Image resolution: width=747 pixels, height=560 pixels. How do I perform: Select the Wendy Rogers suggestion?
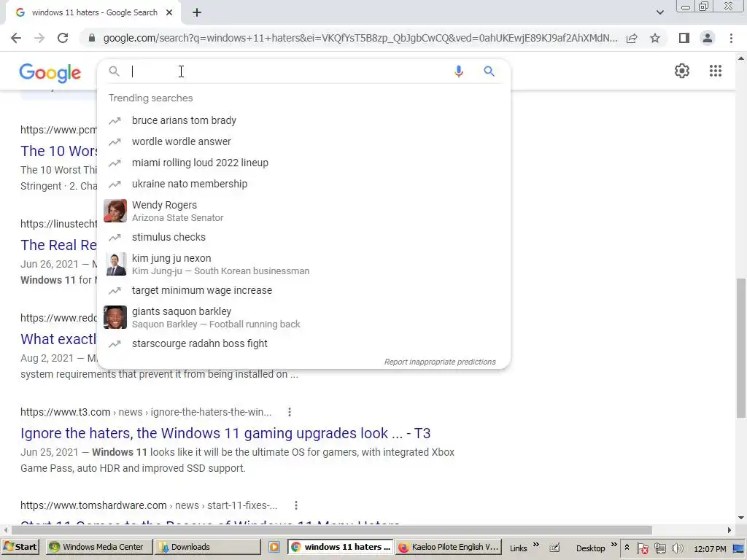tap(303, 211)
